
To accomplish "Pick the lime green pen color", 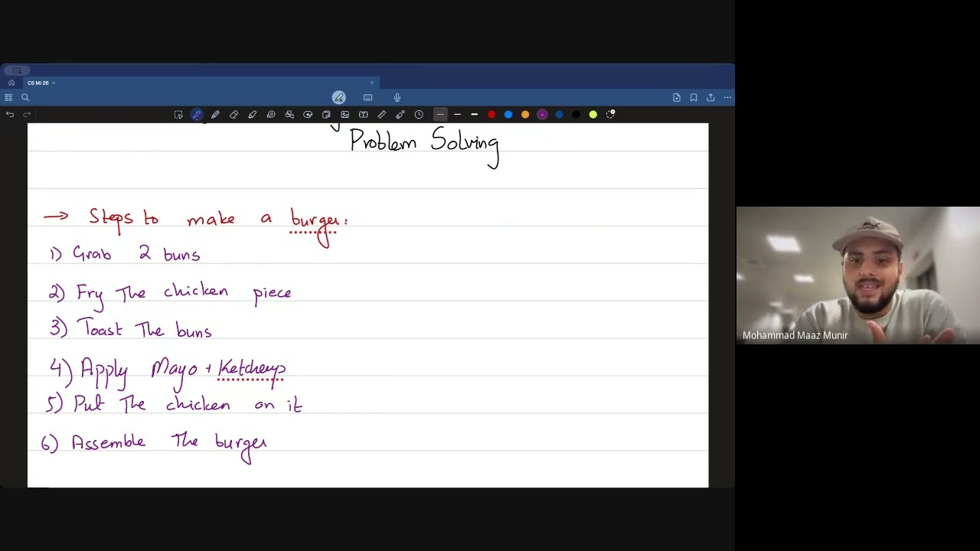I will coord(593,114).
